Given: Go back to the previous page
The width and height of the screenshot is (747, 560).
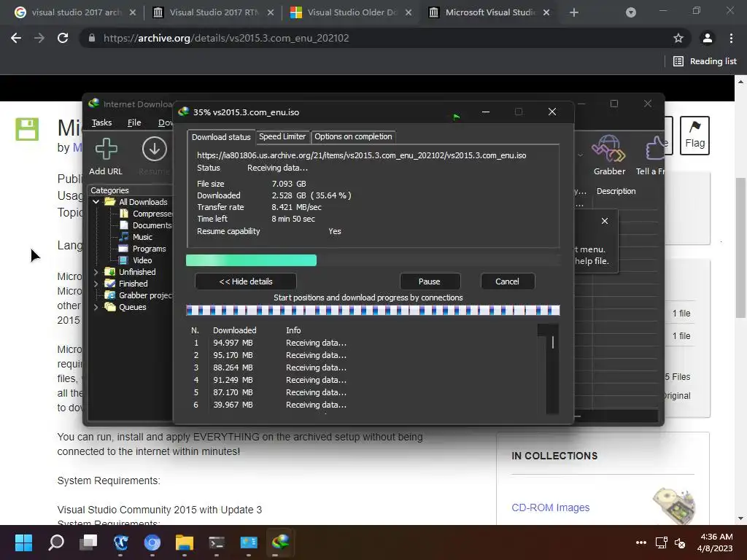Looking at the screenshot, I should [x=16, y=38].
